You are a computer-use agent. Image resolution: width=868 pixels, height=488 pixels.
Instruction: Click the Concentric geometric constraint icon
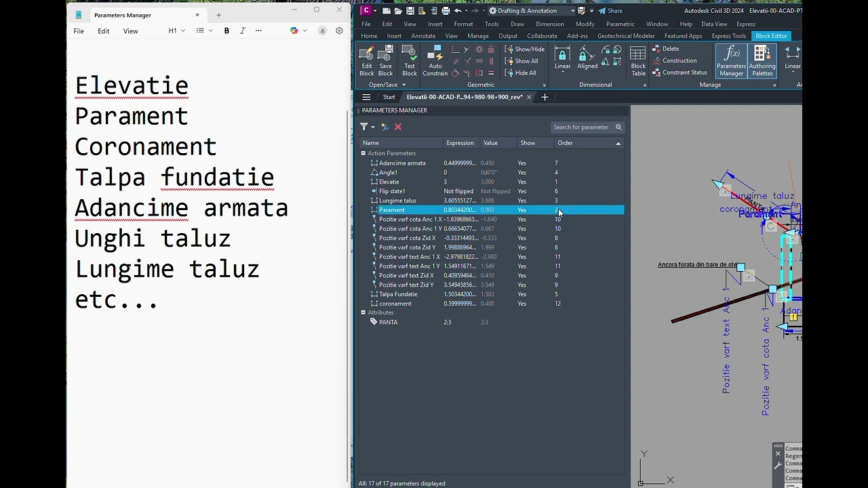pos(479,49)
